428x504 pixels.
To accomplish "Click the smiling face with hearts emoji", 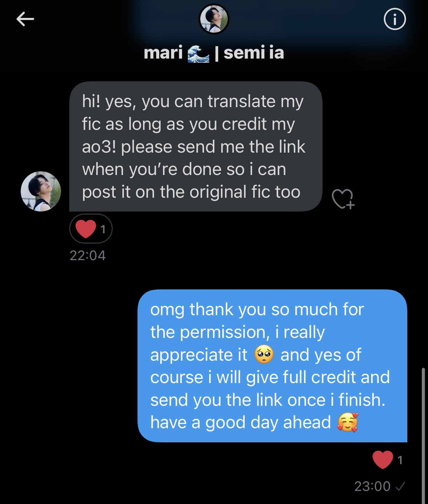I will pyautogui.click(x=348, y=422).
